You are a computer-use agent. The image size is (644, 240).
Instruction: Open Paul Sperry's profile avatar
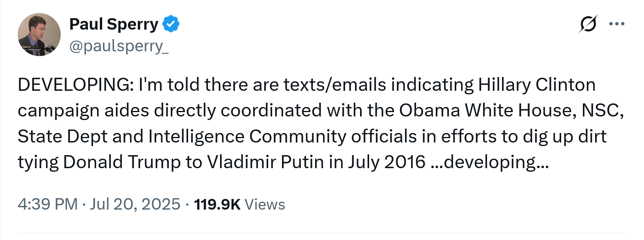point(39,34)
